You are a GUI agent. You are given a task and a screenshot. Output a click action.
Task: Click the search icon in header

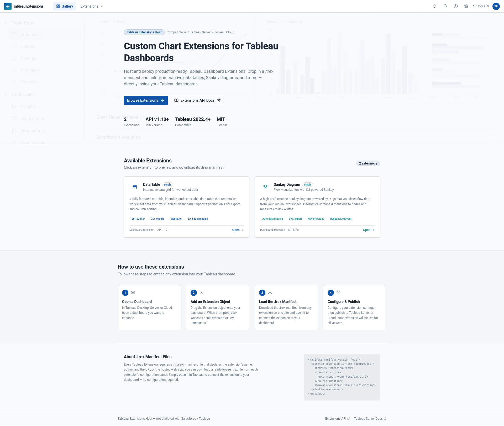[x=435, y=6]
